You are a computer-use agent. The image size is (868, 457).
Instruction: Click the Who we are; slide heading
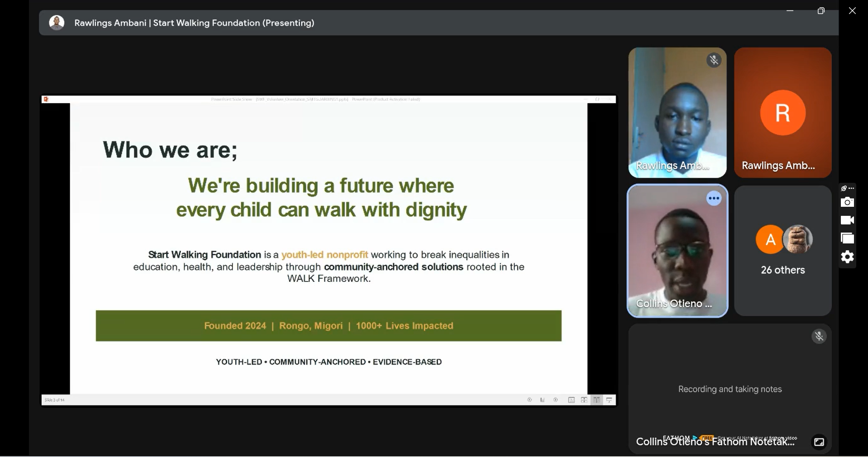point(170,150)
